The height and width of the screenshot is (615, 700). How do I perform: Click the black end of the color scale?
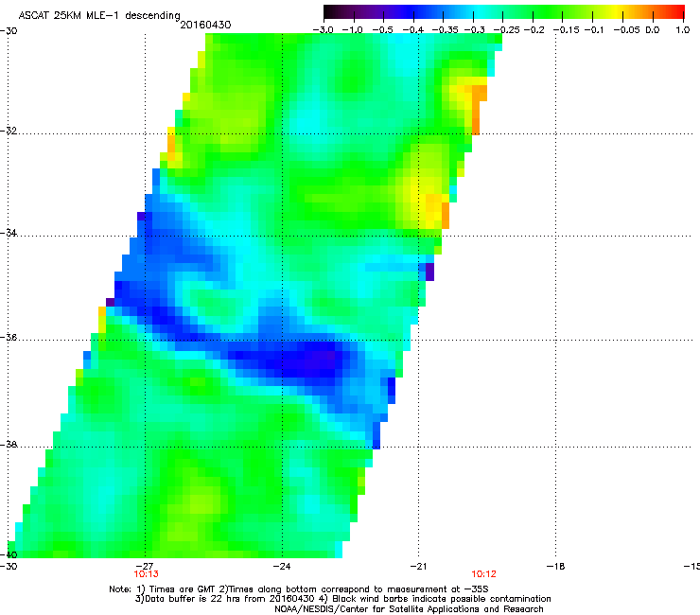(328, 11)
